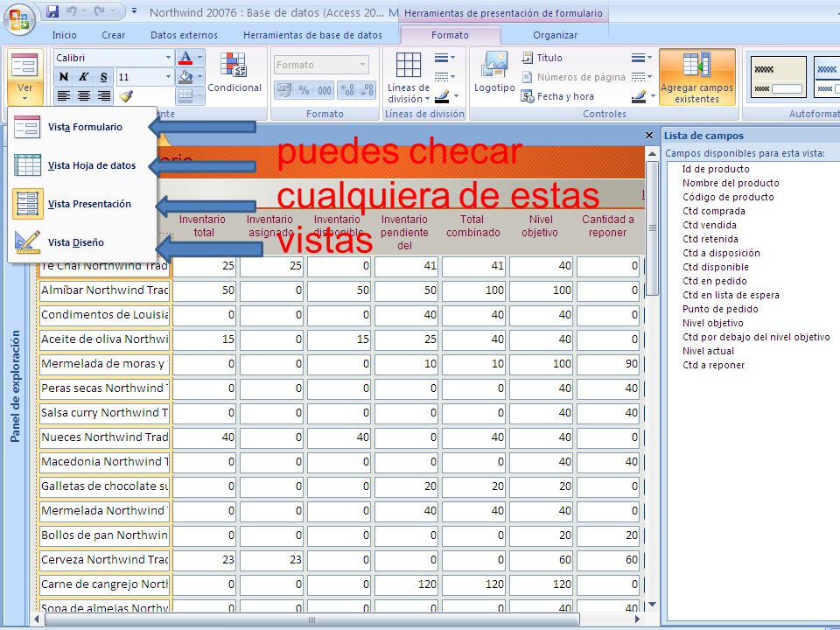Select the first AutoFormat style thumbnail
Image resolution: width=840 pixels, height=630 pixels.
[x=779, y=77]
